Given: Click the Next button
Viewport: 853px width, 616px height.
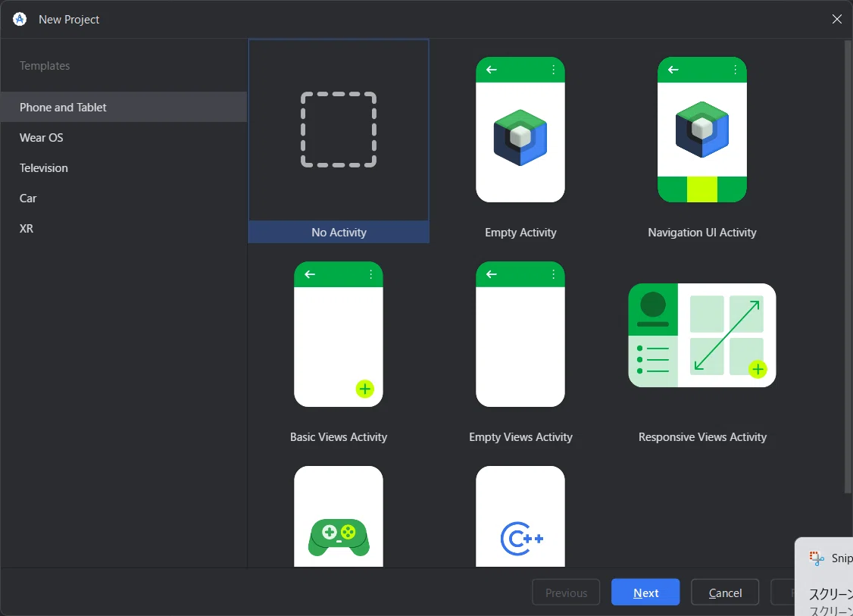Looking at the screenshot, I should [645, 592].
